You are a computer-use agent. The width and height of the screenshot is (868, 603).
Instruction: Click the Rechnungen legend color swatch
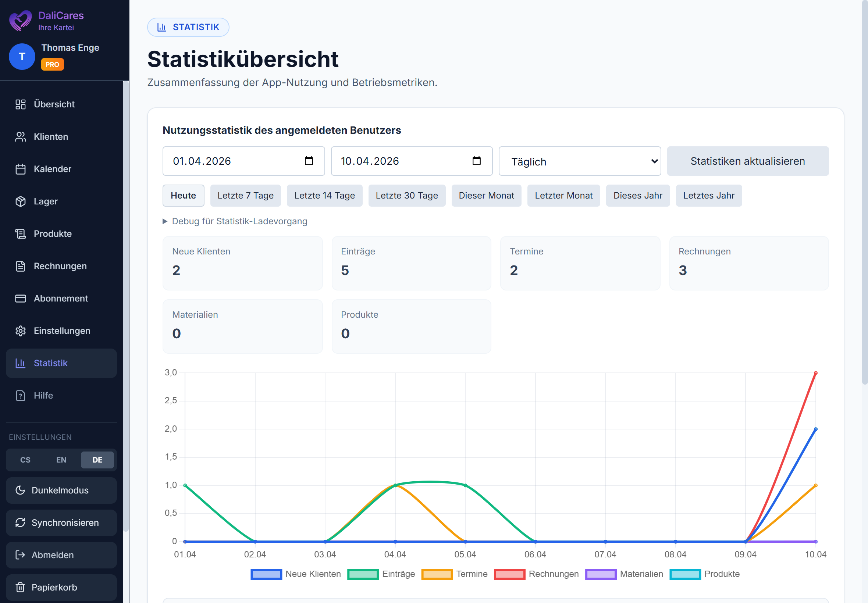[x=509, y=574]
